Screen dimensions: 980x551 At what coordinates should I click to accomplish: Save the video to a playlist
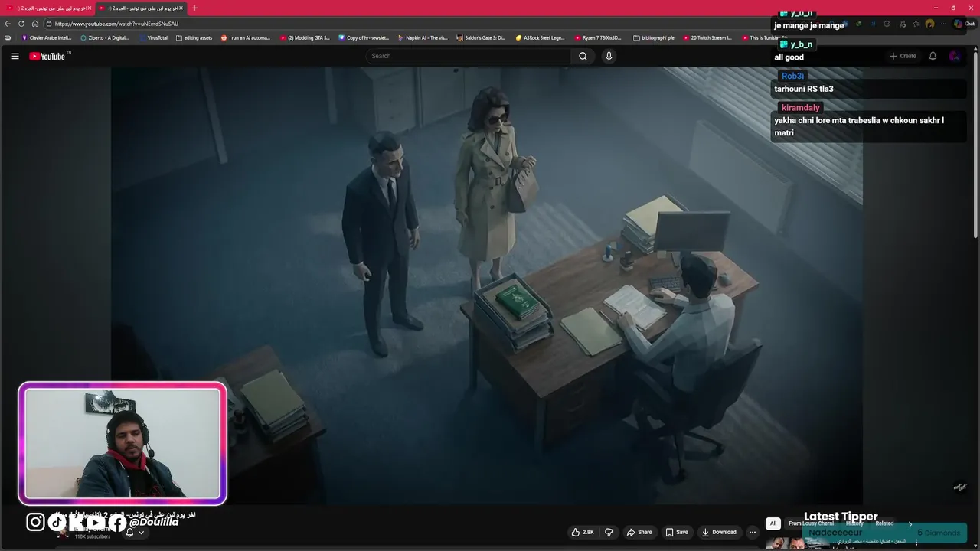(677, 532)
